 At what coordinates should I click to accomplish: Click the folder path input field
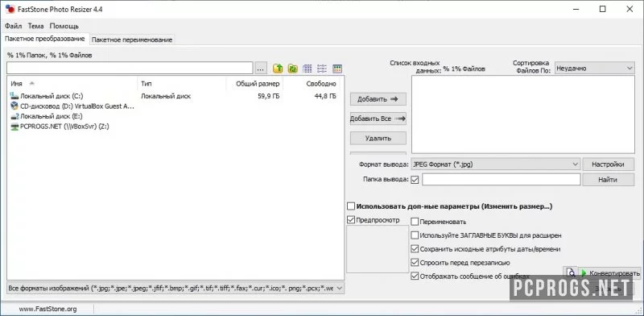[x=130, y=69]
